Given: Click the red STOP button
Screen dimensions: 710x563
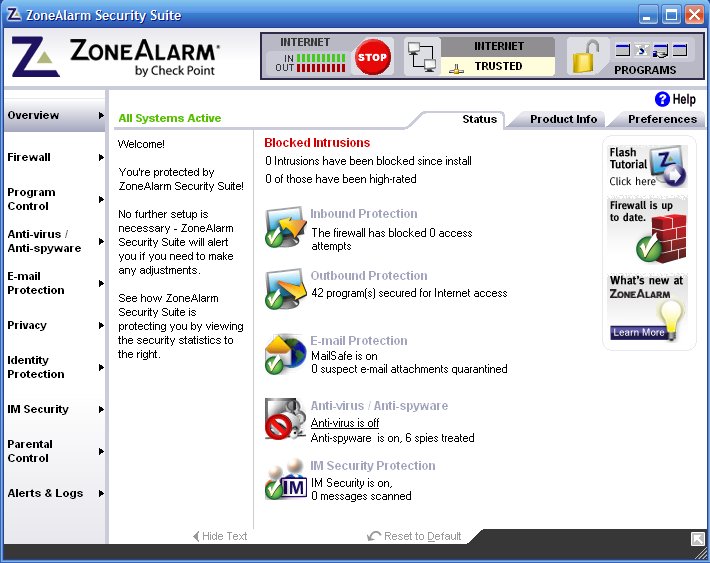Looking at the screenshot, I should point(372,57).
